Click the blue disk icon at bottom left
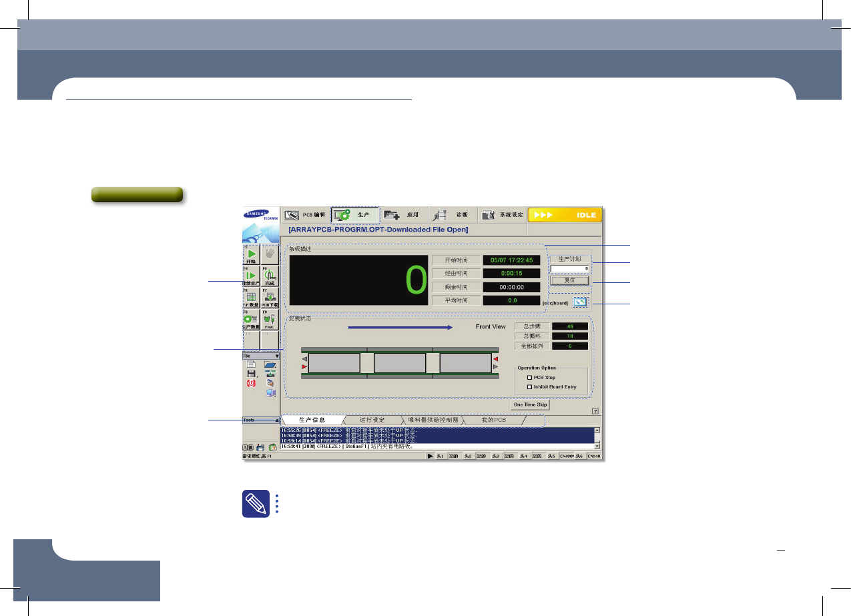The height and width of the screenshot is (616, 851). (260, 447)
